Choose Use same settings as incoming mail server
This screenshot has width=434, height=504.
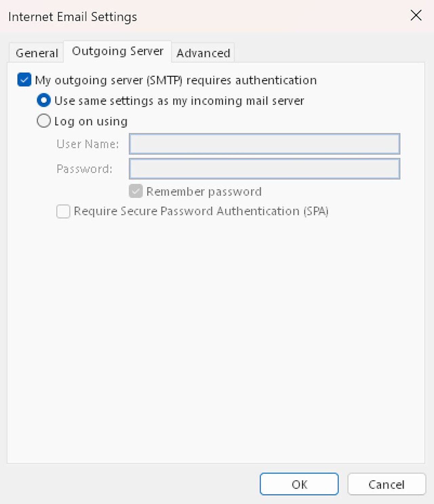click(44, 101)
